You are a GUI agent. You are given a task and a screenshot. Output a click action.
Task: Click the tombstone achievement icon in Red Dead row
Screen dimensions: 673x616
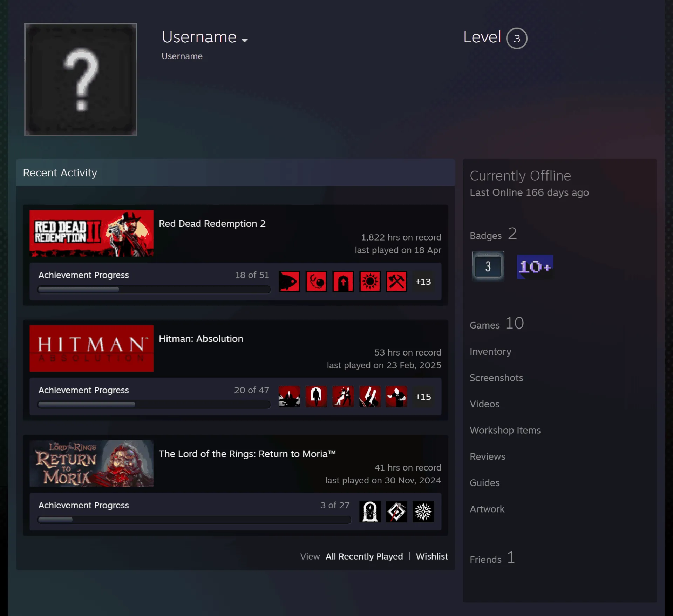coord(343,282)
